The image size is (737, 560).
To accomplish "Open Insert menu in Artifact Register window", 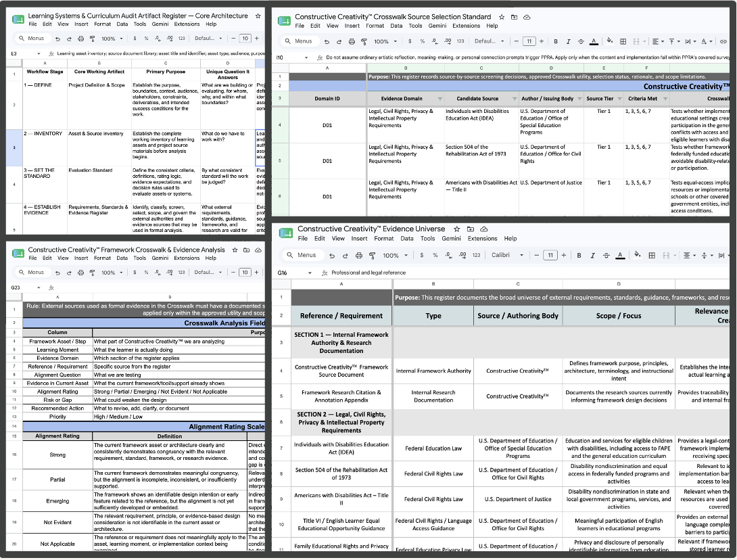I will coord(81,24).
